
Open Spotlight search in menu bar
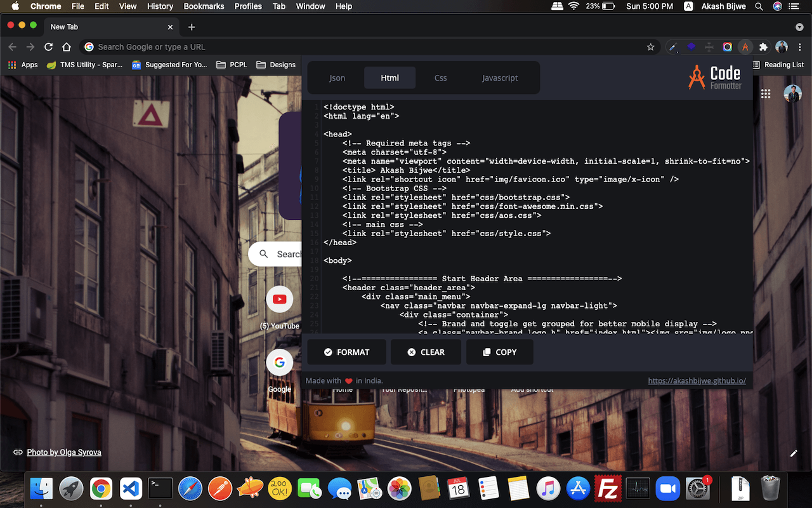tap(759, 6)
